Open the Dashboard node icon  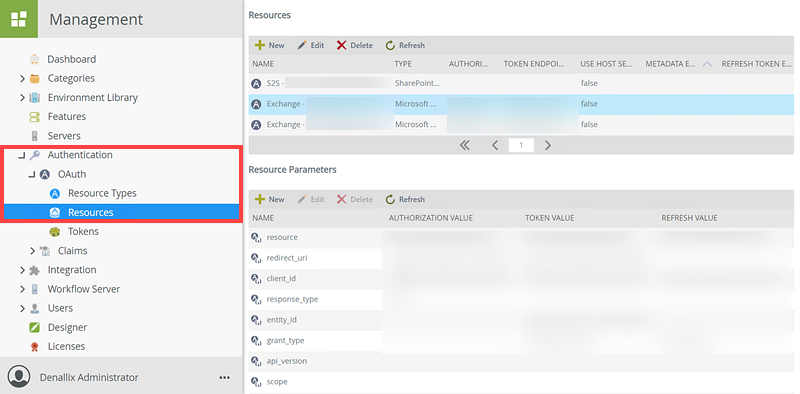(x=35, y=59)
